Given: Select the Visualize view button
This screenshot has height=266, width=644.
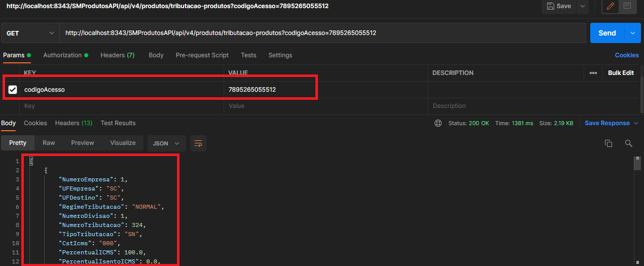Looking at the screenshot, I should coord(123,143).
